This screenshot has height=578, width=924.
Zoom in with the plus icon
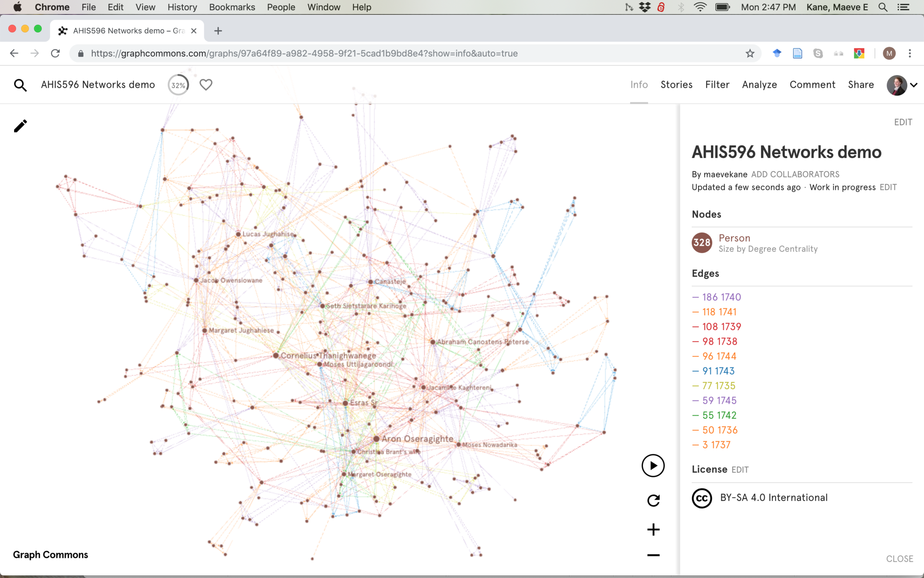tap(653, 530)
